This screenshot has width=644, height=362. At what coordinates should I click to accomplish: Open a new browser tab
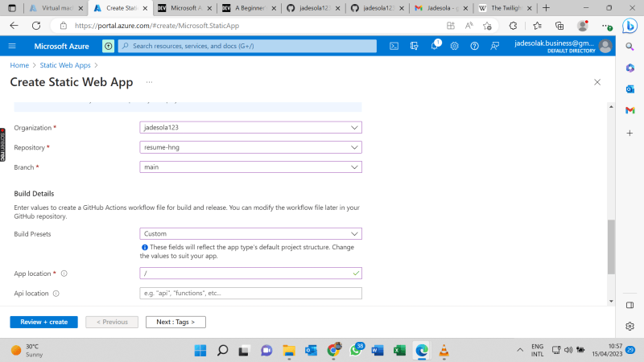click(x=546, y=8)
